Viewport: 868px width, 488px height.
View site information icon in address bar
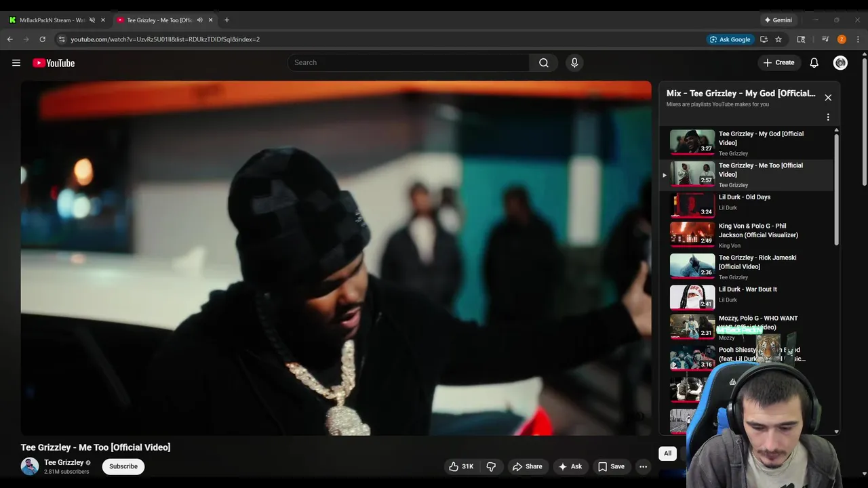coord(62,39)
